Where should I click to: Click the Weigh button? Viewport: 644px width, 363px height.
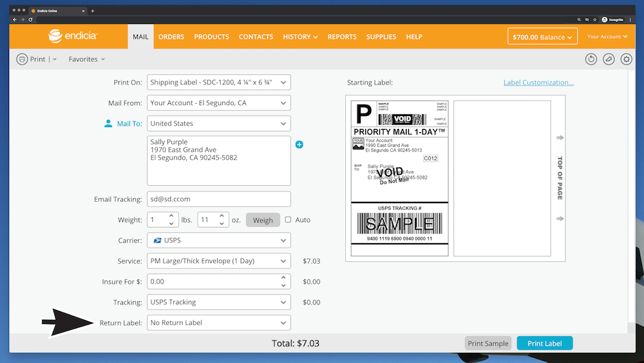[263, 220]
